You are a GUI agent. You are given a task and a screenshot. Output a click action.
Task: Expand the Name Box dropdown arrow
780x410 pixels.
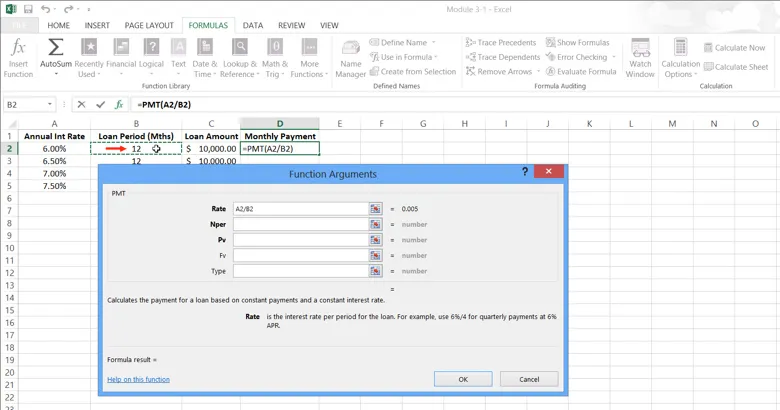point(50,104)
